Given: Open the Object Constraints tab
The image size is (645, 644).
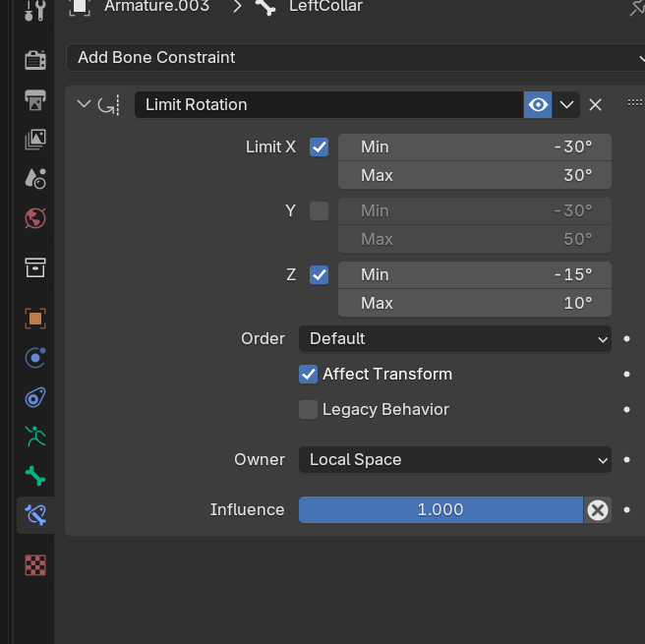Looking at the screenshot, I should point(35,397).
